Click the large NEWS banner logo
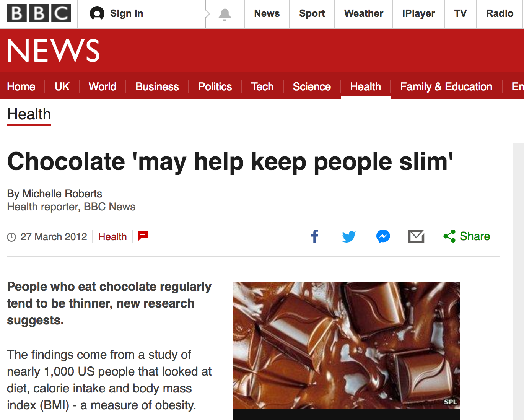 click(54, 50)
